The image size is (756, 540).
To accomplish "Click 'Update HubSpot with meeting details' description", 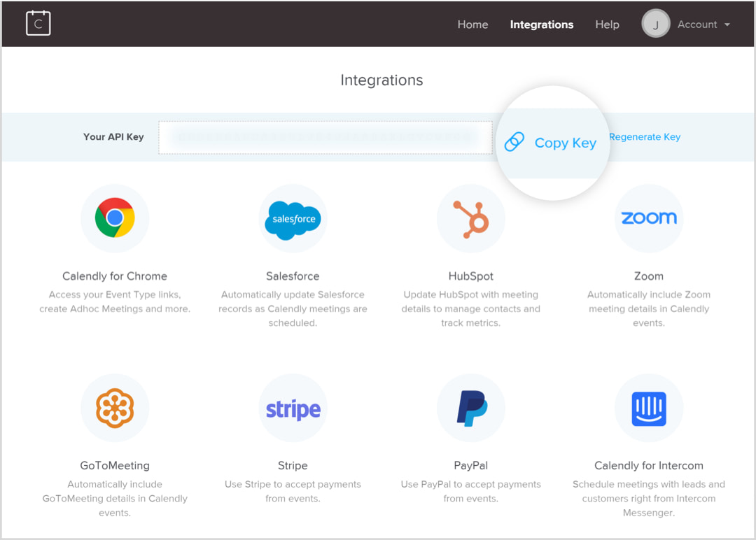I will pyautogui.click(x=470, y=308).
